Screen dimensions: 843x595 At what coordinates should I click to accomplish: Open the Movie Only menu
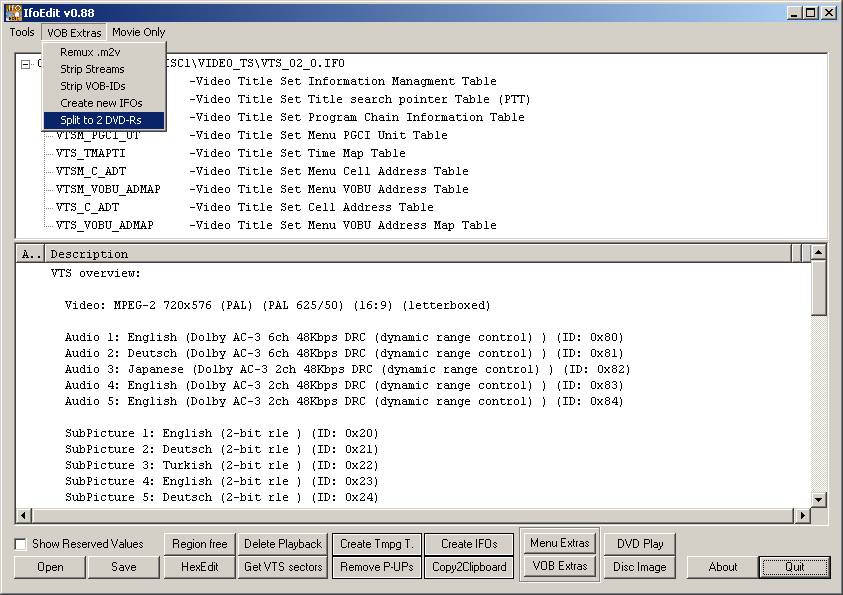coord(139,32)
